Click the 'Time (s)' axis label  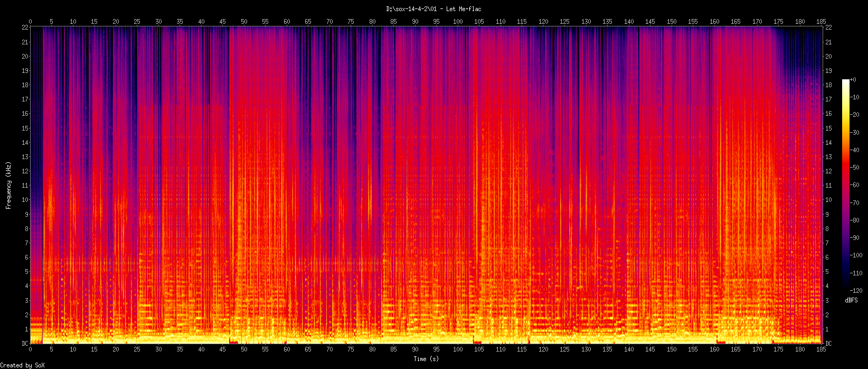coord(426,359)
